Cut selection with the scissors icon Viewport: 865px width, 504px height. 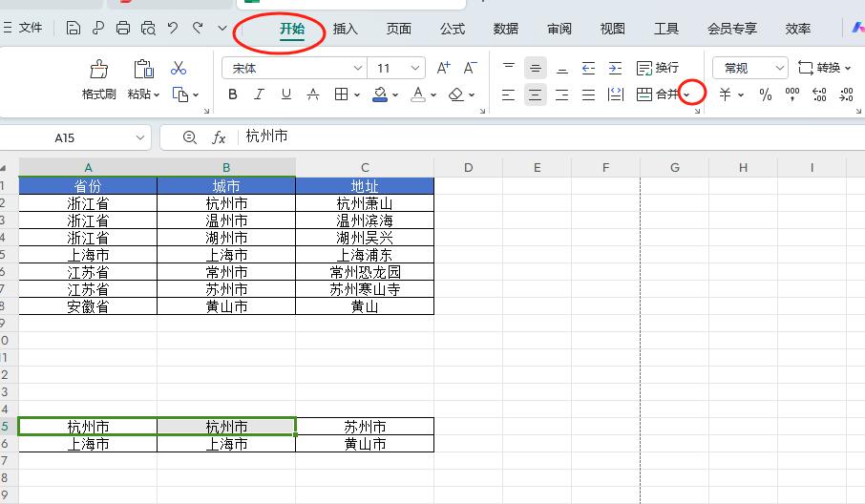click(x=179, y=69)
